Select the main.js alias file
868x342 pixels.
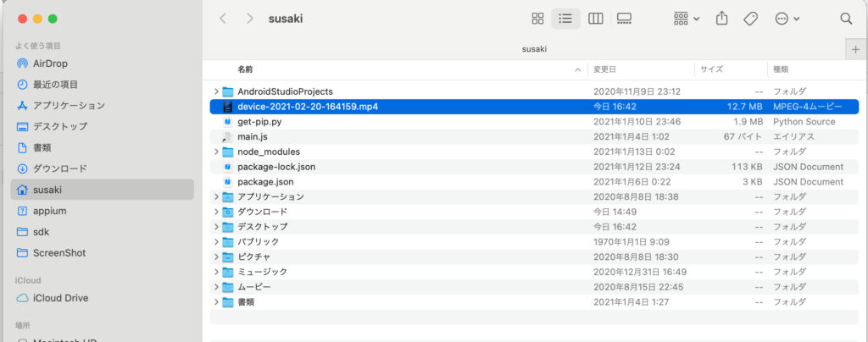(x=534, y=136)
